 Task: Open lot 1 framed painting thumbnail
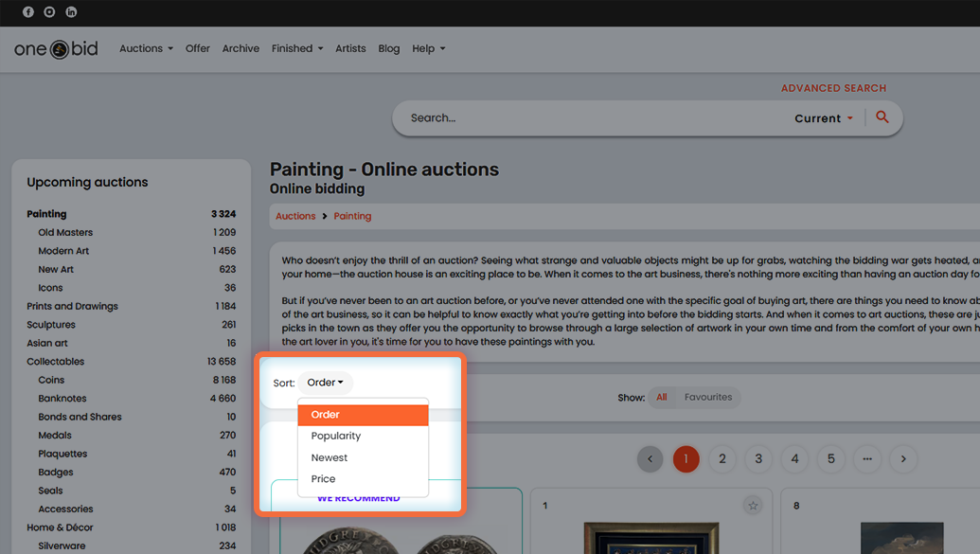pos(651,538)
